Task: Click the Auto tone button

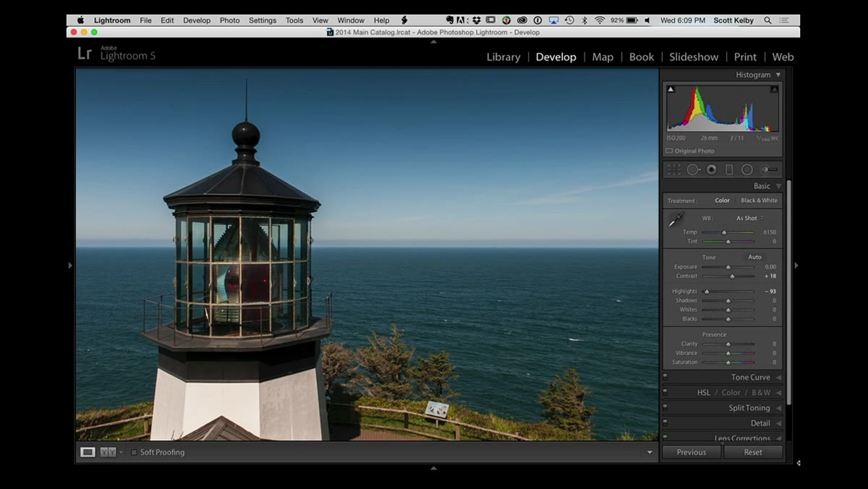Action: (x=754, y=257)
